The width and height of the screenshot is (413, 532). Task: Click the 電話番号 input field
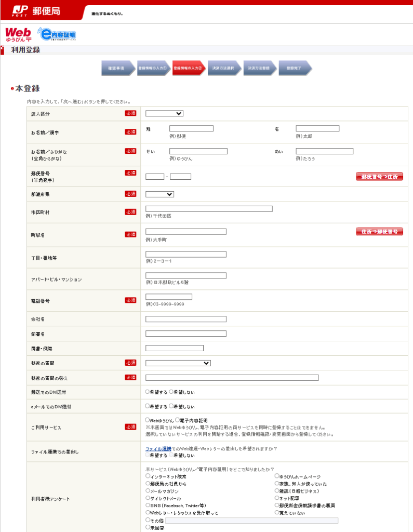click(169, 297)
